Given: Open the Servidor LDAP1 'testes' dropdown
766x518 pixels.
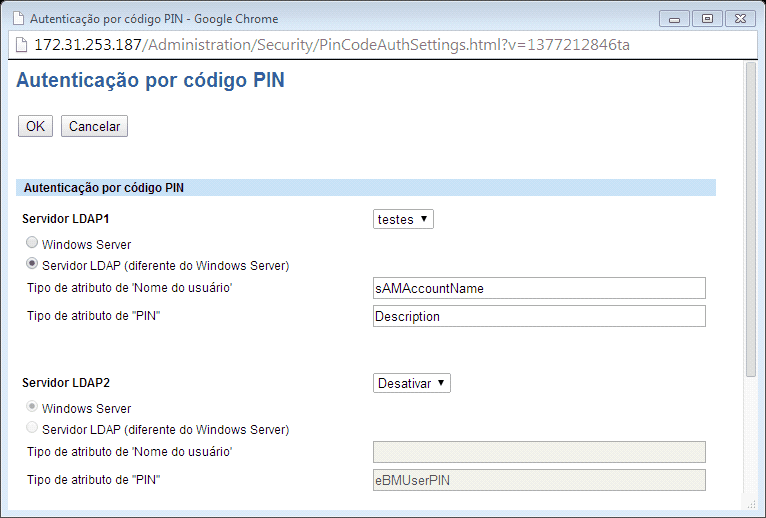Looking at the screenshot, I should (403, 219).
